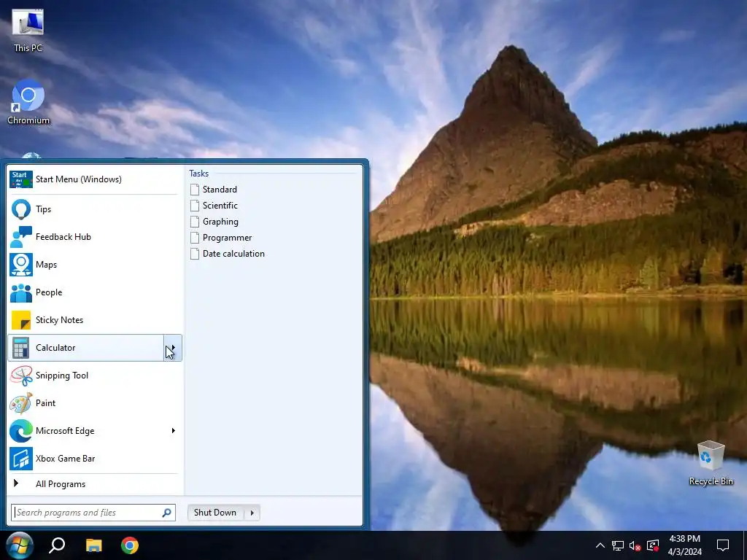This screenshot has height=560, width=747.
Task: Launch the Paint app icon
Action: pyautogui.click(x=21, y=402)
